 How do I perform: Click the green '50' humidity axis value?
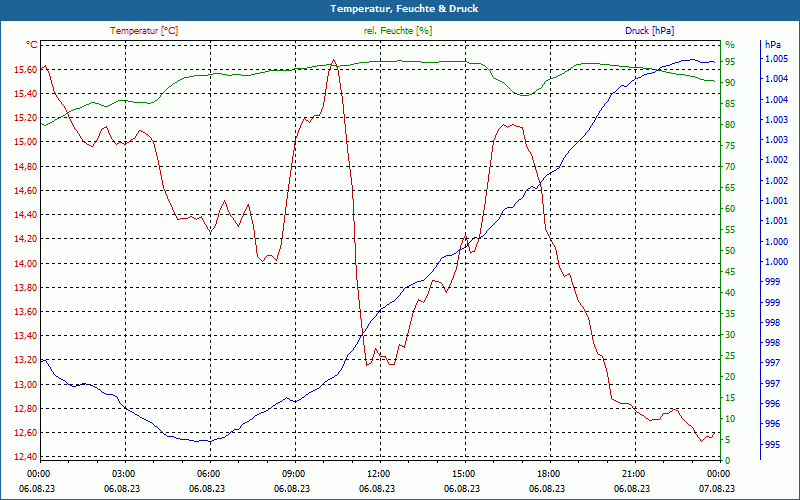[730, 251]
